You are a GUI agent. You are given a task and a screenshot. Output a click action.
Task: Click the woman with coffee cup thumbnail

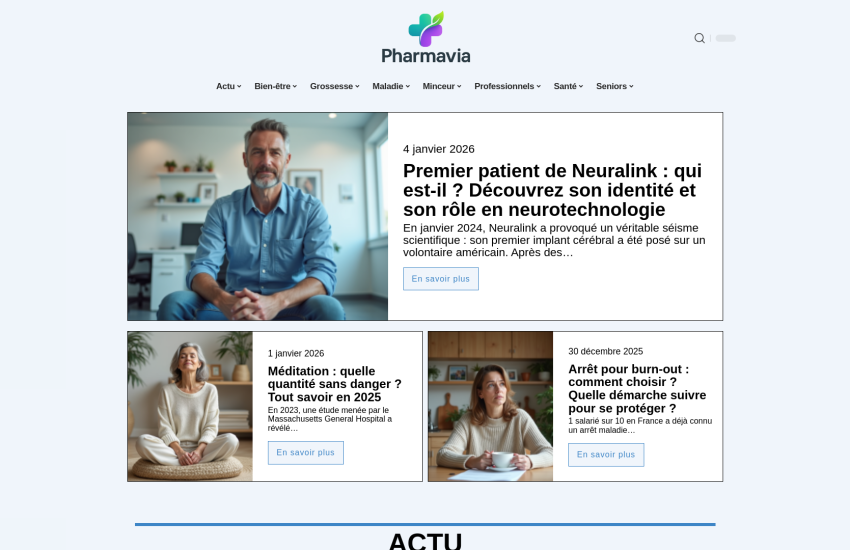[x=491, y=406]
